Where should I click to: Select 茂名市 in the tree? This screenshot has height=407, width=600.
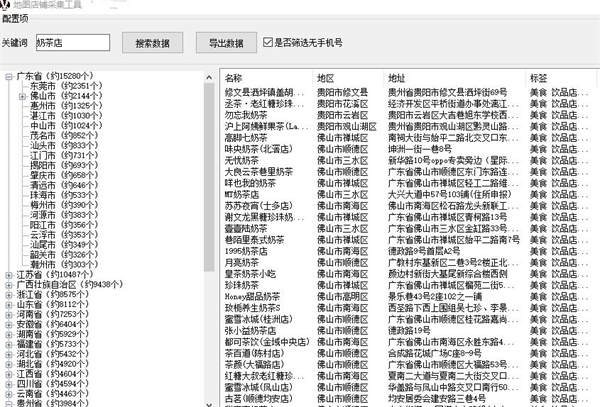[x=64, y=135]
